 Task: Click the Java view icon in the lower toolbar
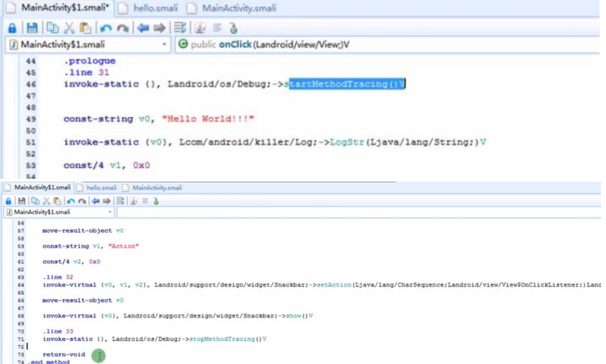[x=134, y=201]
